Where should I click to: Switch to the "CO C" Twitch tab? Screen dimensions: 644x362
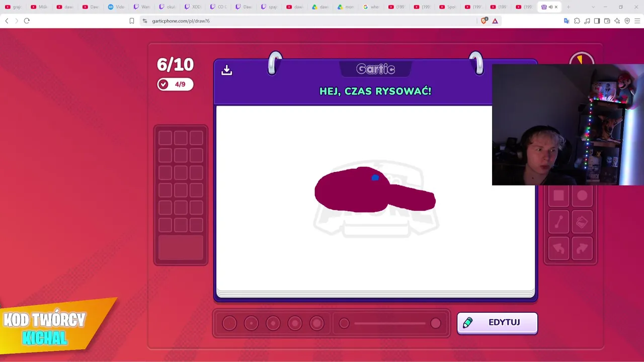click(218, 7)
